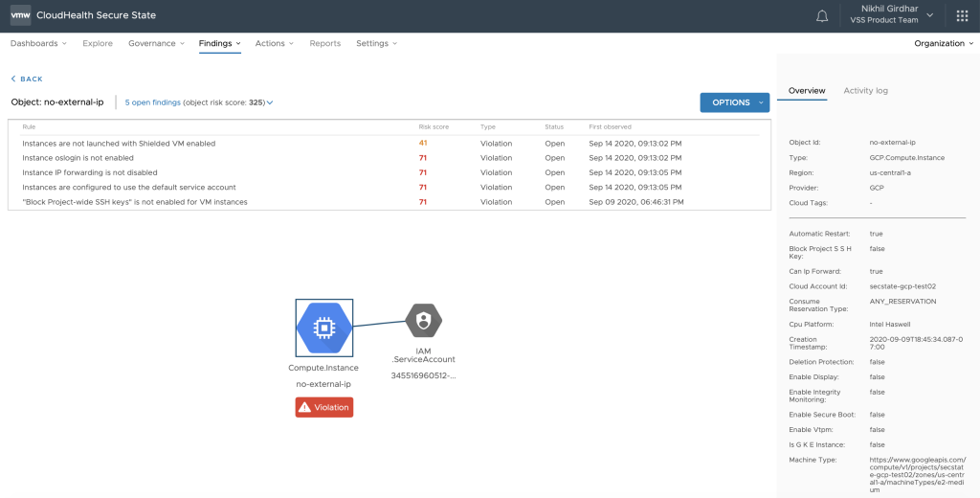Open the Options dropdown button
This screenshot has height=498, width=980.
734,102
